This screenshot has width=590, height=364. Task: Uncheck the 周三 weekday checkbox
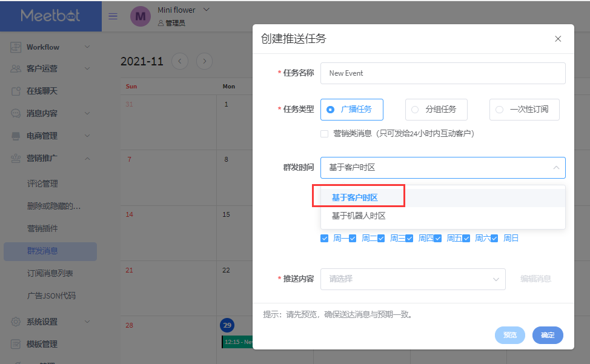tap(381, 239)
